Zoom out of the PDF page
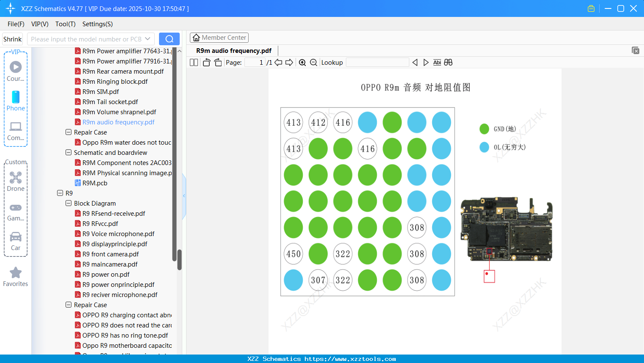Image resolution: width=644 pixels, height=363 pixels. coord(313,63)
